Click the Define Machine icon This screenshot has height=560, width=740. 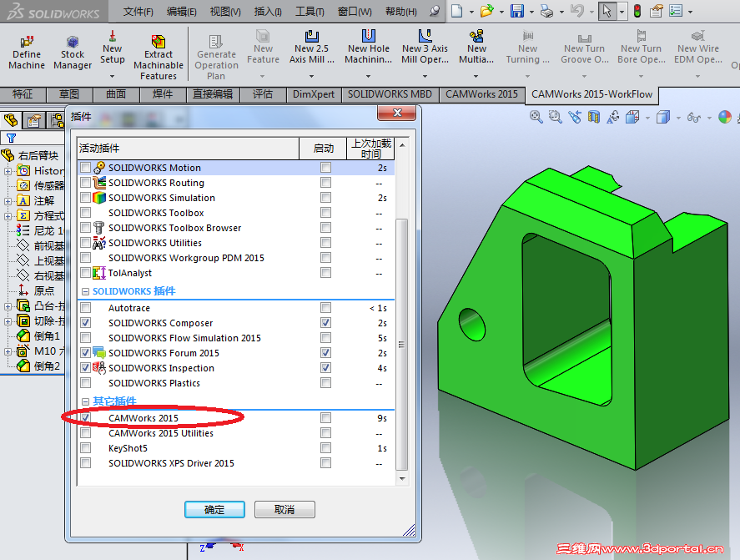(x=27, y=42)
